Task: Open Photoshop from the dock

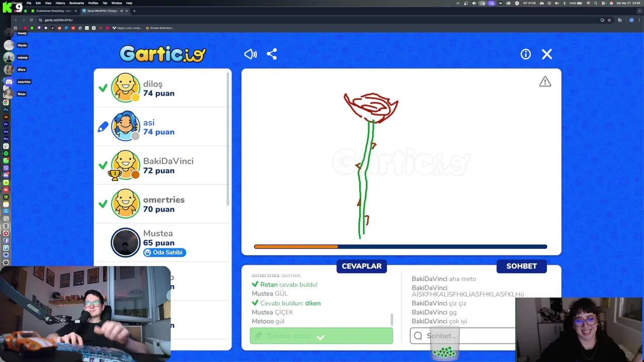Action: coord(6,109)
